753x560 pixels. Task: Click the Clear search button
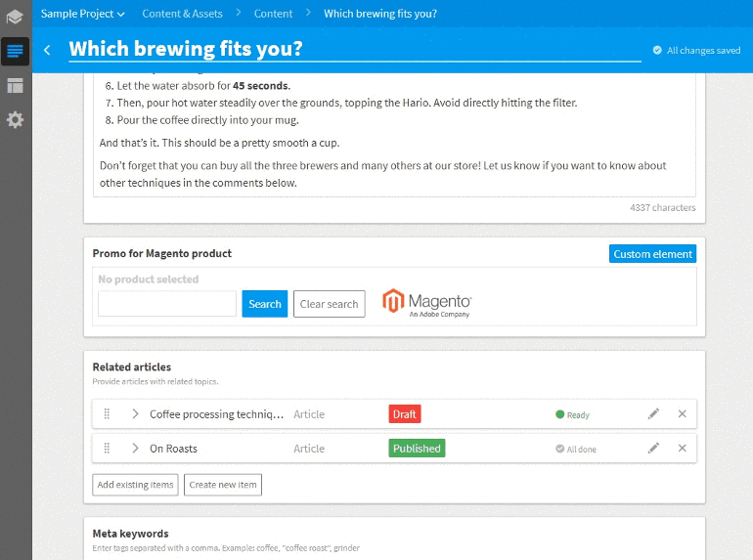[x=329, y=304]
